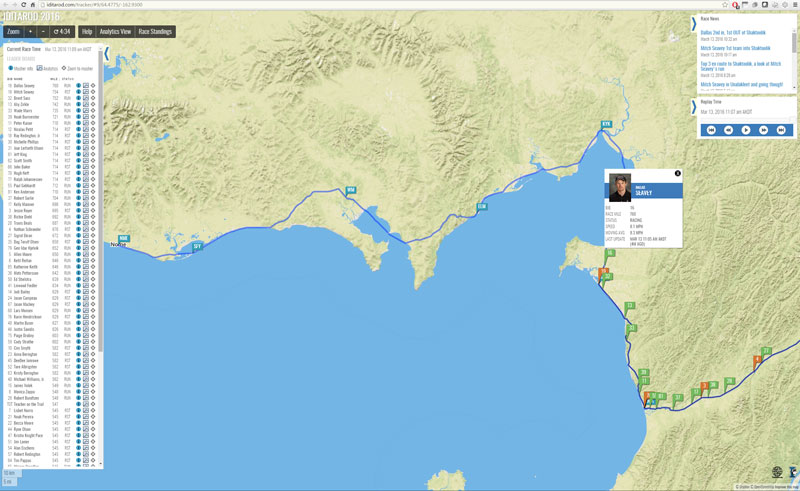Image resolution: width=800 pixels, height=491 pixels.
Task: Collapse the Replay Time panel
Action: pyautogui.click(x=694, y=107)
